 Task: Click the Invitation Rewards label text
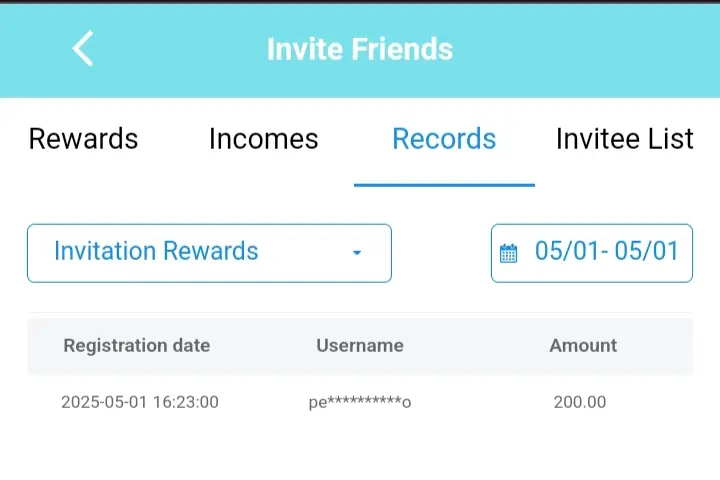(x=156, y=251)
